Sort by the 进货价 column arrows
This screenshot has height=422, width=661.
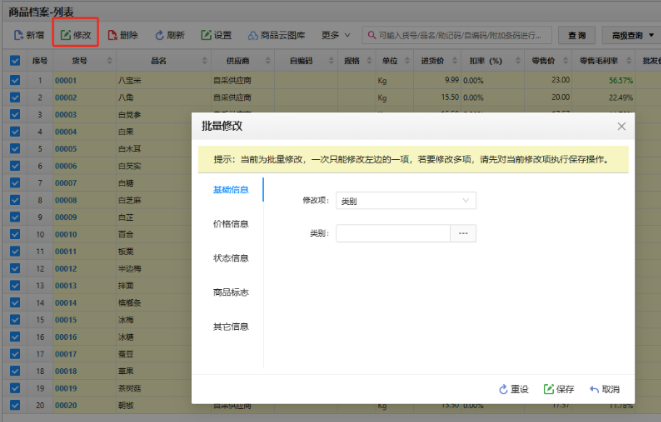[x=454, y=61]
